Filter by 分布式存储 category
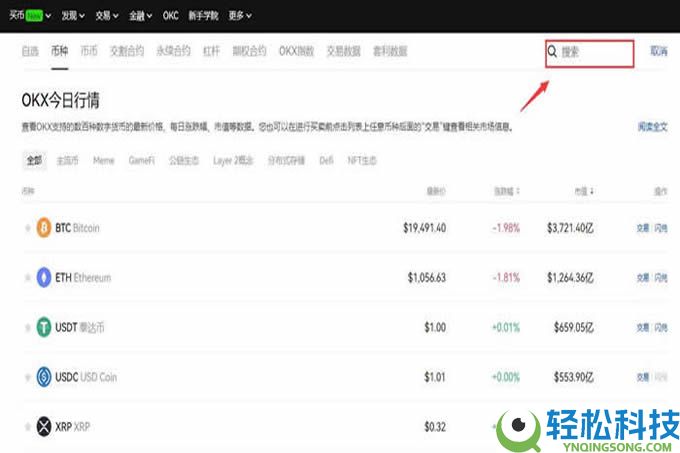Image resolution: width=680 pixels, height=453 pixels. click(x=286, y=160)
